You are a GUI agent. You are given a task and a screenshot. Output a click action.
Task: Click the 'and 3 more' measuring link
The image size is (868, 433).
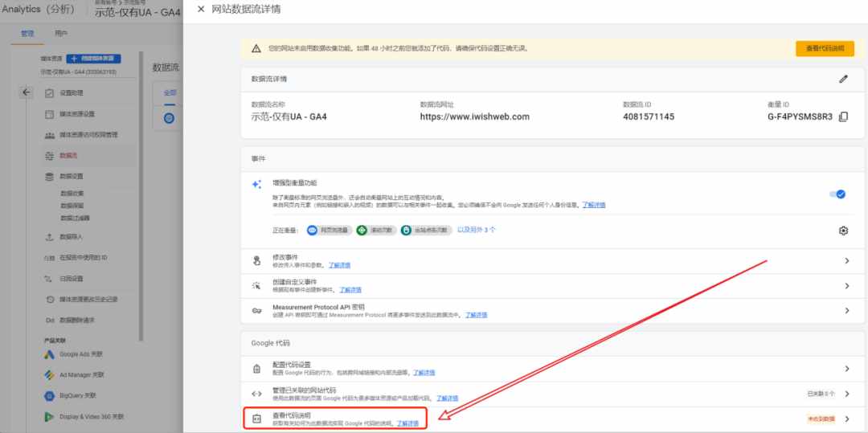476,230
